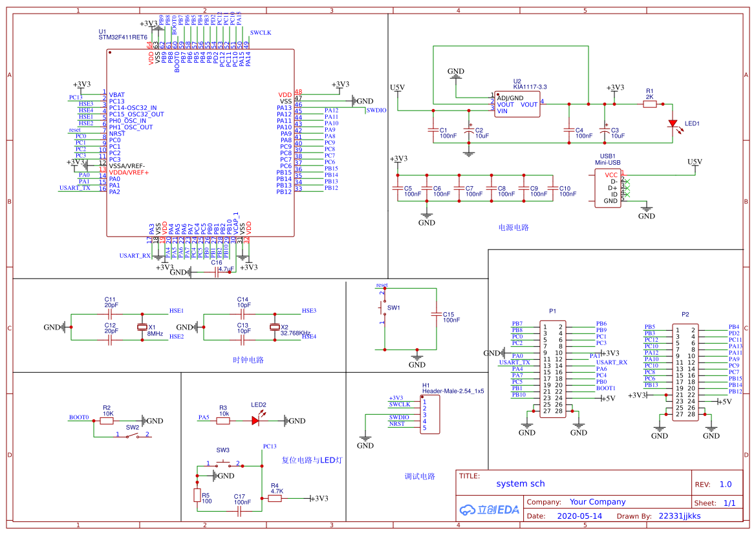Select resistor R4 4.7K symbol
The image size is (756, 535).
tap(274, 498)
